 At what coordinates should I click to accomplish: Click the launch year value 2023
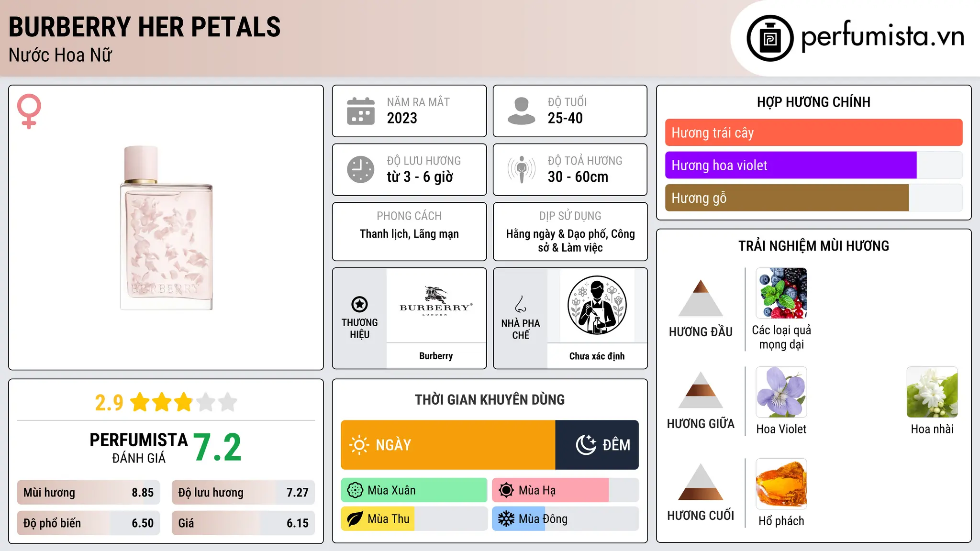pyautogui.click(x=402, y=118)
